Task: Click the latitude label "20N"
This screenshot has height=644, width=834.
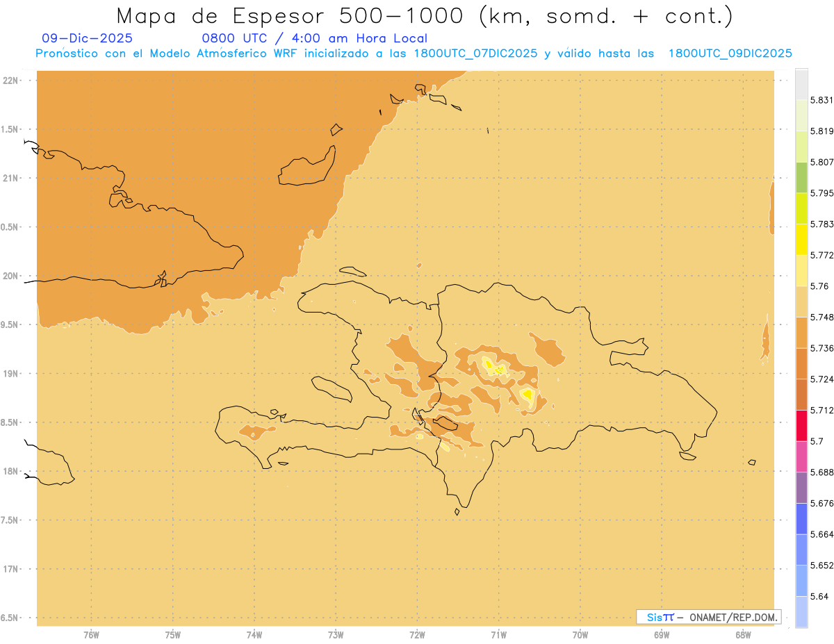Action: coord(10,276)
